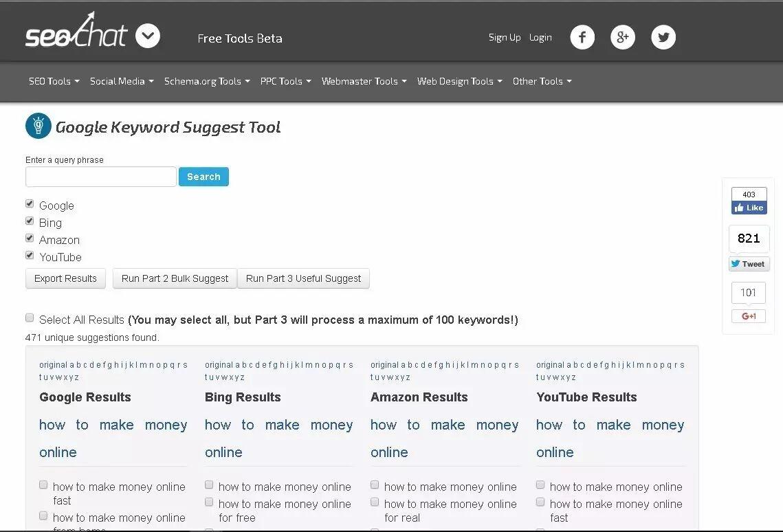The height and width of the screenshot is (532, 783).
Task: Click the lightbulb icon beside tool title
Action: (38, 126)
